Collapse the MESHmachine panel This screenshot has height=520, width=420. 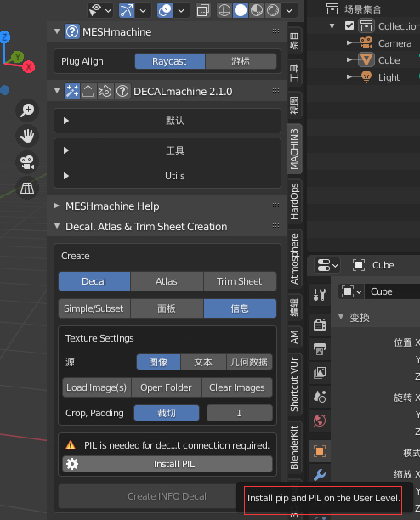[x=57, y=31]
